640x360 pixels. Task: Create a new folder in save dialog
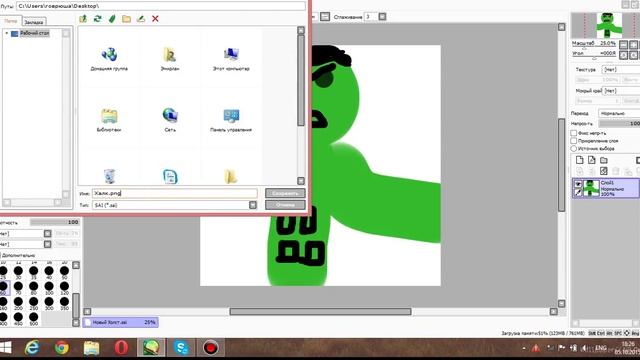tap(127, 19)
